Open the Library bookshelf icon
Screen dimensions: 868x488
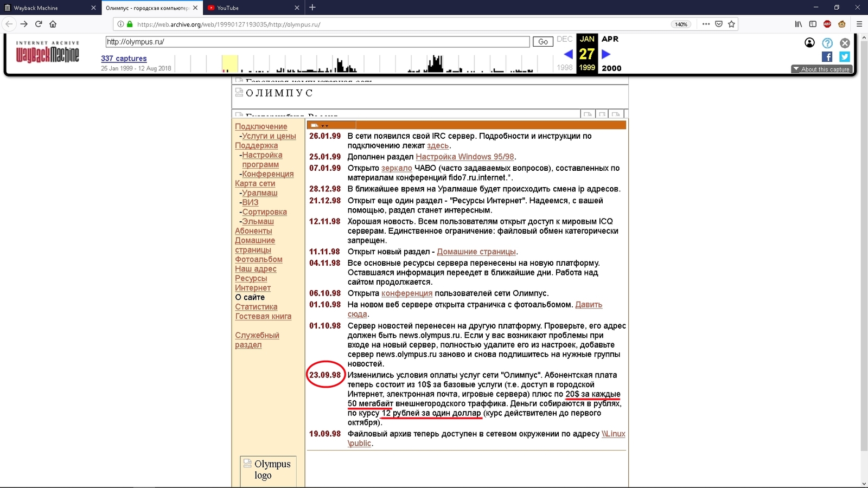point(799,24)
